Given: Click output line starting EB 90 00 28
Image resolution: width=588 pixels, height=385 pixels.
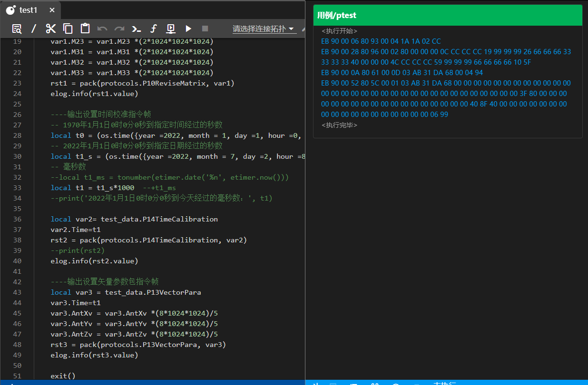Looking at the screenshot, I should click(446, 52).
